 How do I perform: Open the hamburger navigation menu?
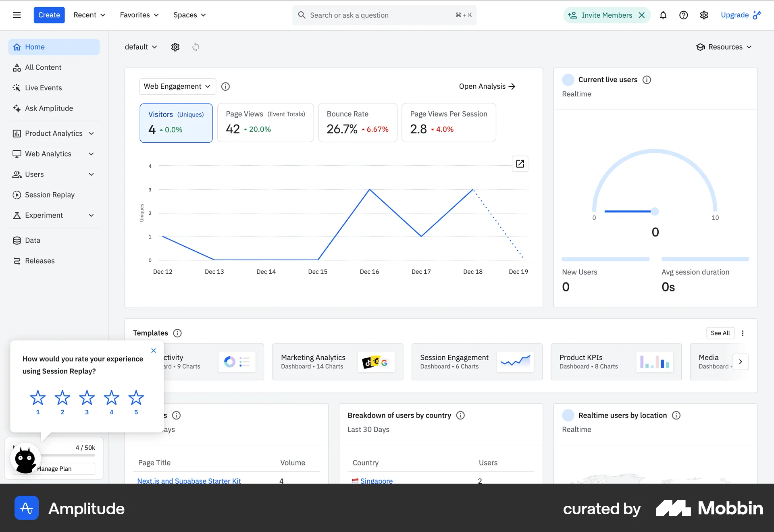pyautogui.click(x=17, y=15)
